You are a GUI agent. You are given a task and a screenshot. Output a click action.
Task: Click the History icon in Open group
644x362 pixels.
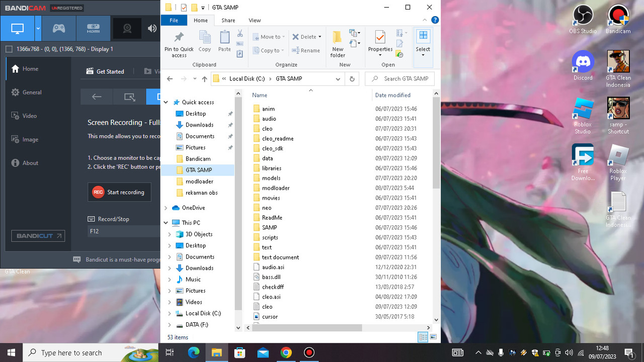399,54
